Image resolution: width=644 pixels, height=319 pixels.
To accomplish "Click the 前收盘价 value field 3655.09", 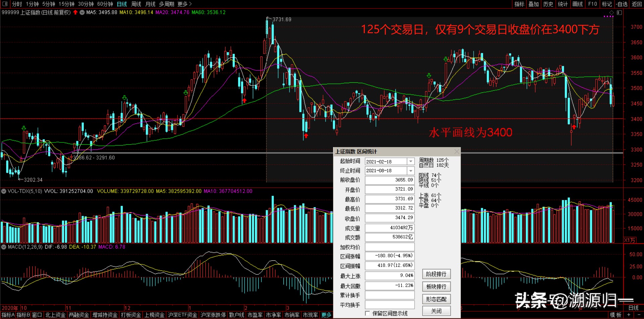I will (390, 180).
